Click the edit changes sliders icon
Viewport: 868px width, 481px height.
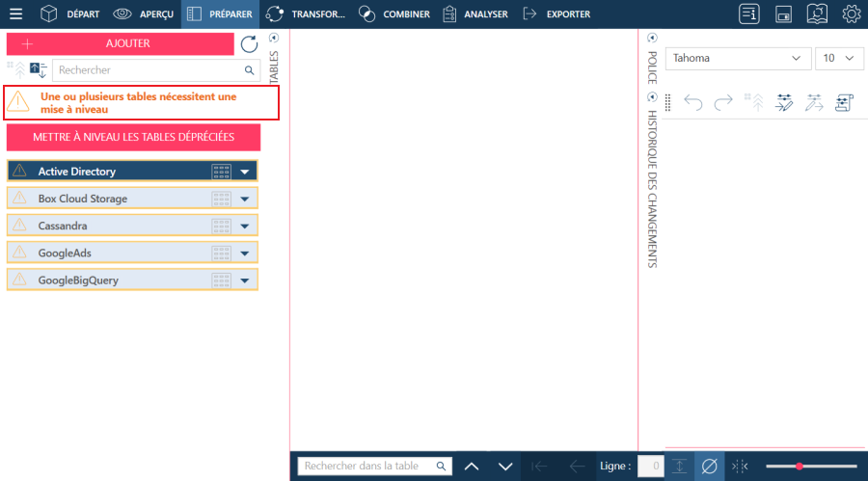pyautogui.click(x=784, y=102)
